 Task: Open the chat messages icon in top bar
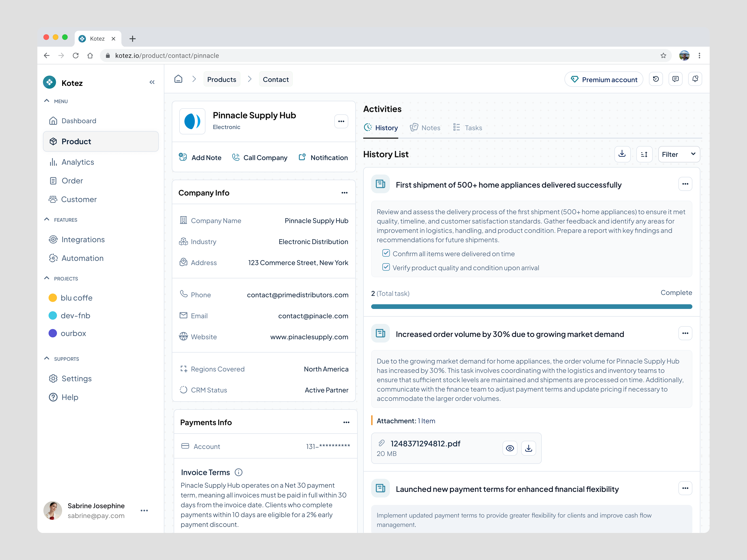click(x=676, y=79)
